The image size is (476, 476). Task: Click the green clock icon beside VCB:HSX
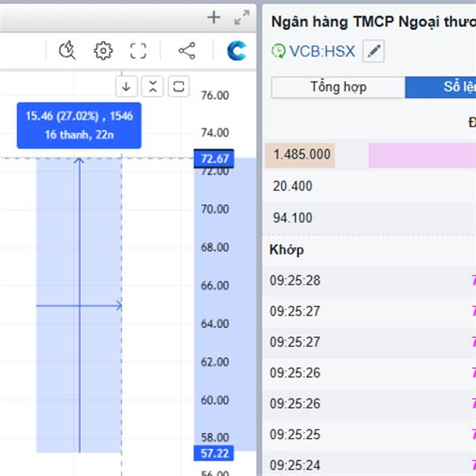(x=278, y=51)
